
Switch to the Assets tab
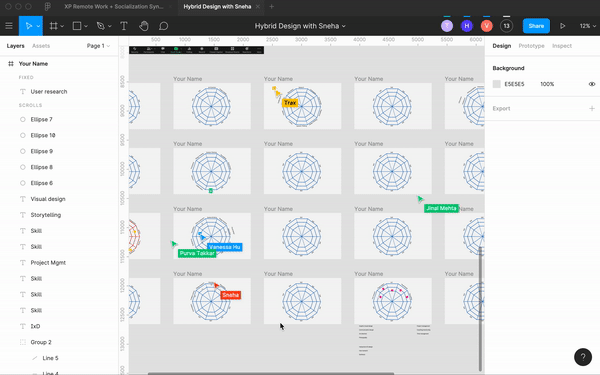41,46
